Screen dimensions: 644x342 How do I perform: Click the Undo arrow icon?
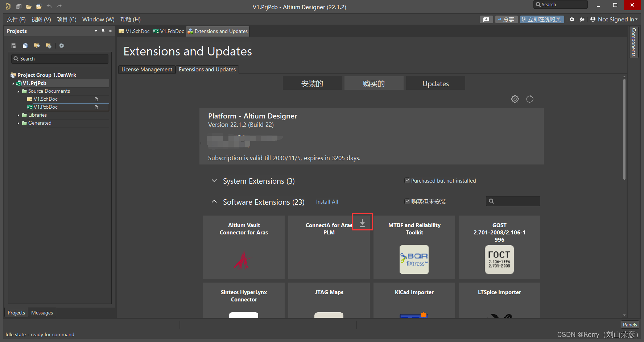point(49,6)
